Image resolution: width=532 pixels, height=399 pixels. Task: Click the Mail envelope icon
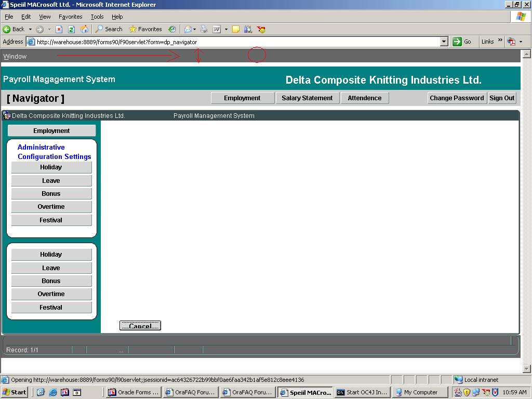pyautogui.click(x=188, y=29)
